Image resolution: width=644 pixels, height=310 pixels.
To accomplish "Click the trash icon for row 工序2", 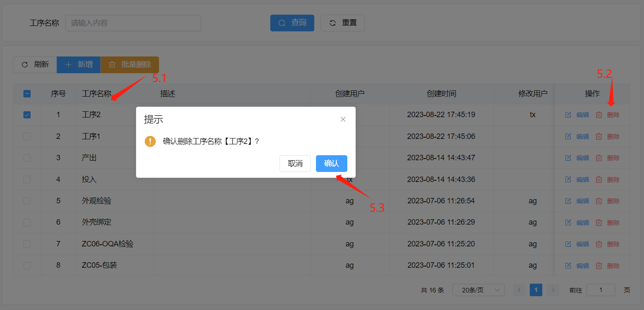I will pyautogui.click(x=598, y=115).
